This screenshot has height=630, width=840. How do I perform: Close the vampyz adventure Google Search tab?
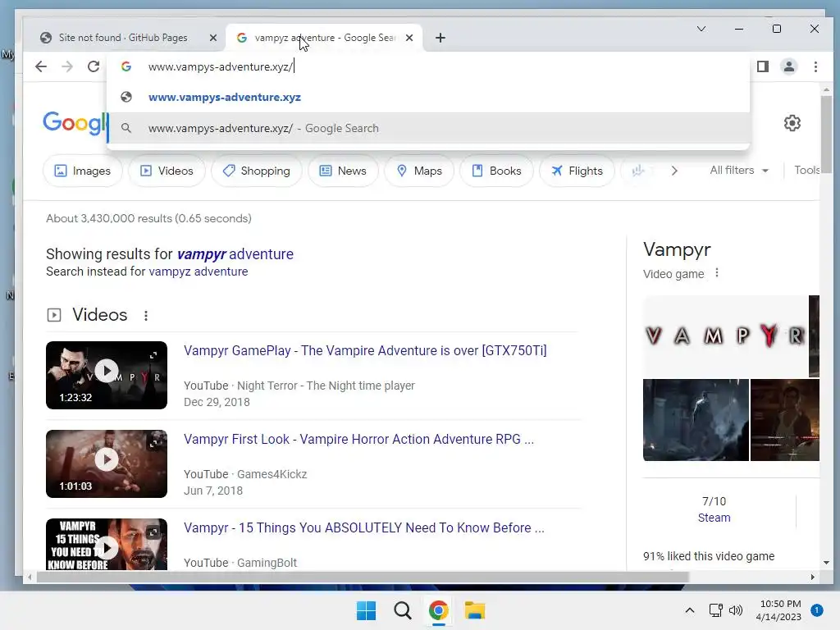click(409, 38)
